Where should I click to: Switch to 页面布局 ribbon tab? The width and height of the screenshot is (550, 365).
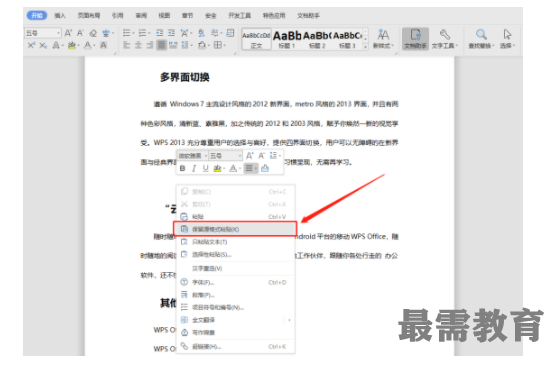[89, 15]
